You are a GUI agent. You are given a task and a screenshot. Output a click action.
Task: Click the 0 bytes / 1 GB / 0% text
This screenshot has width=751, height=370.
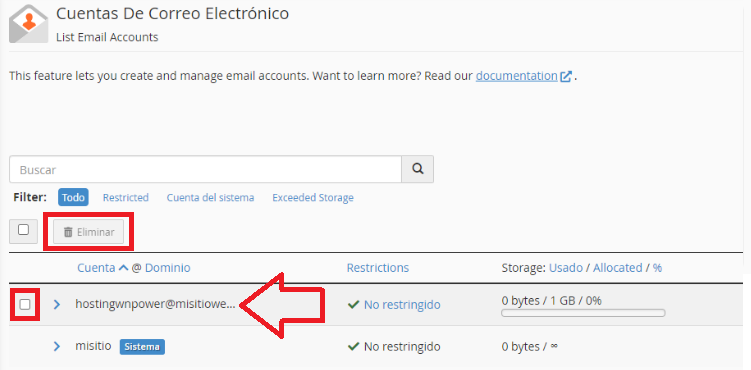tap(551, 301)
